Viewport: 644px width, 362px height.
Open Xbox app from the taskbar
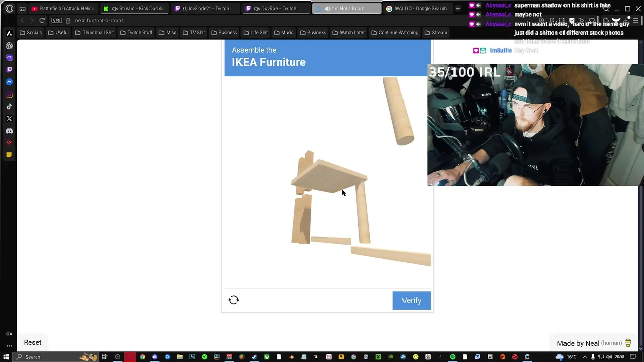(267, 357)
